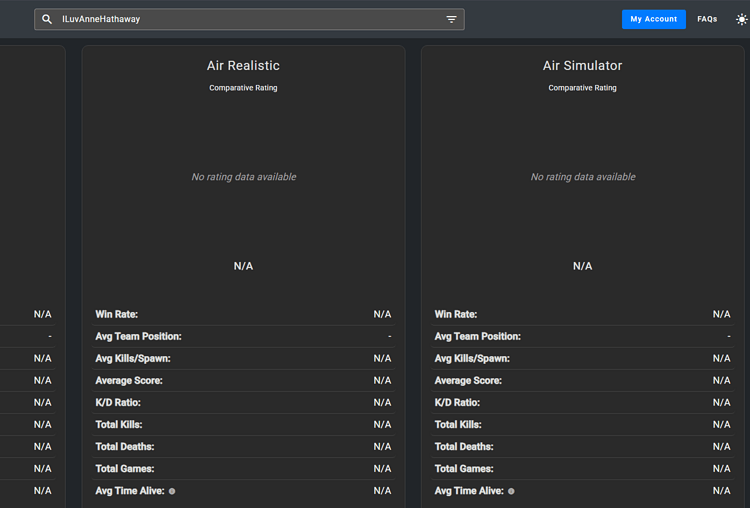Click the K/D Ratio label in Air Simulator
This screenshot has width=750, height=508.
(x=457, y=402)
